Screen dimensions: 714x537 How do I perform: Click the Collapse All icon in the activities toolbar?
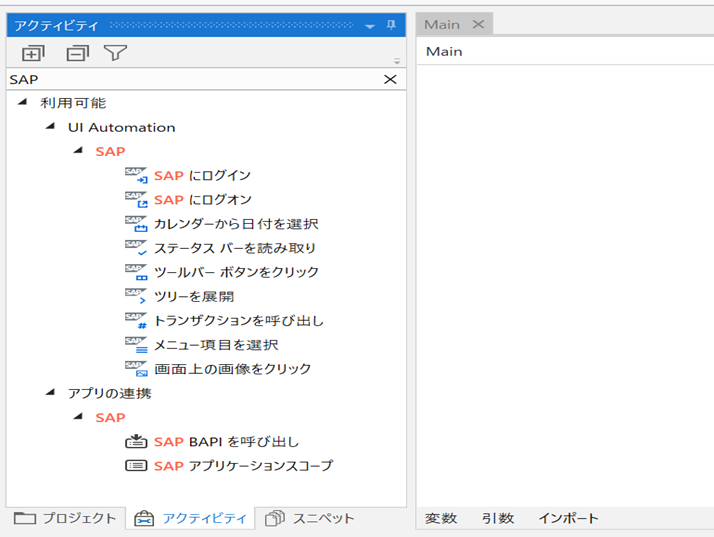point(77,53)
